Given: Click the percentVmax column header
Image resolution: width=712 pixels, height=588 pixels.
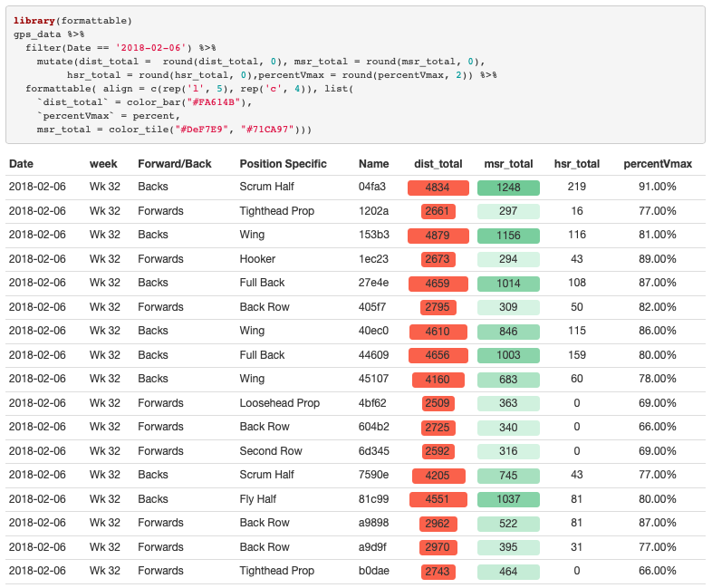Looking at the screenshot, I should point(658,164).
